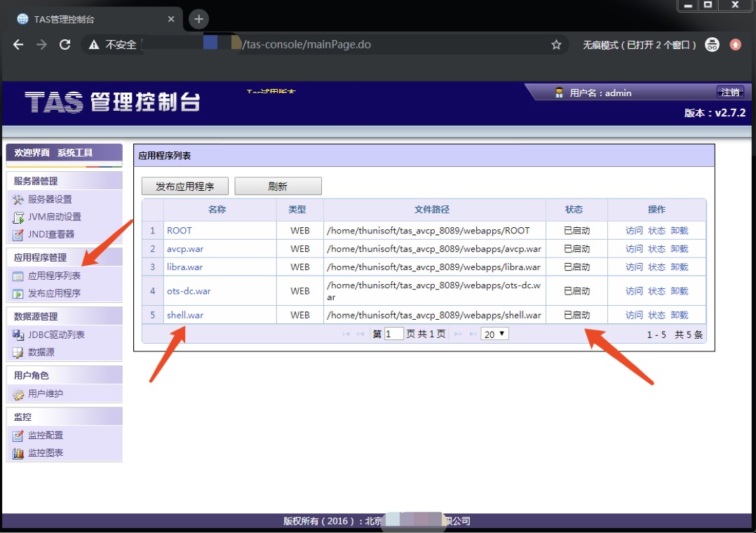This screenshot has width=756, height=533.
Task: Open the shell.war application link
Action: coord(185,316)
